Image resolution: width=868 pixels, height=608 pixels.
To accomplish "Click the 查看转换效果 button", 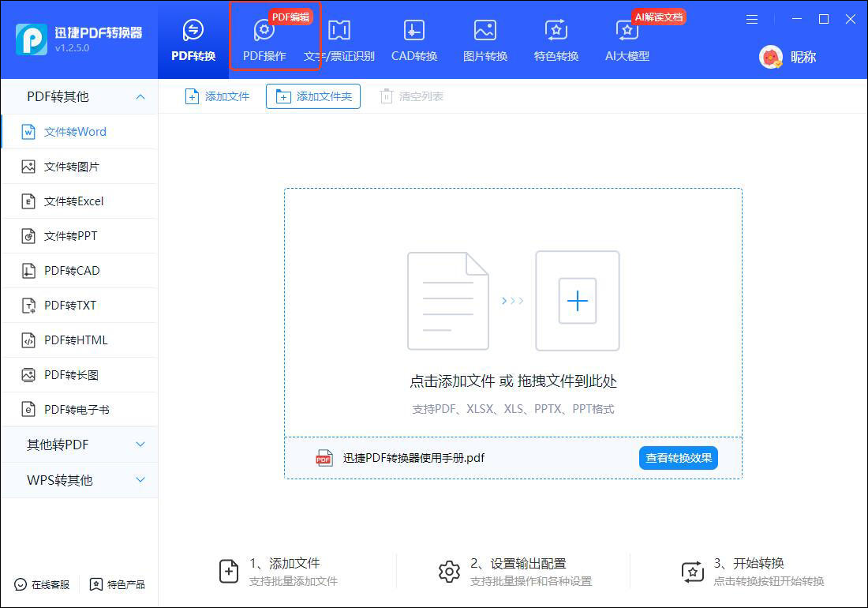I will coord(679,458).
